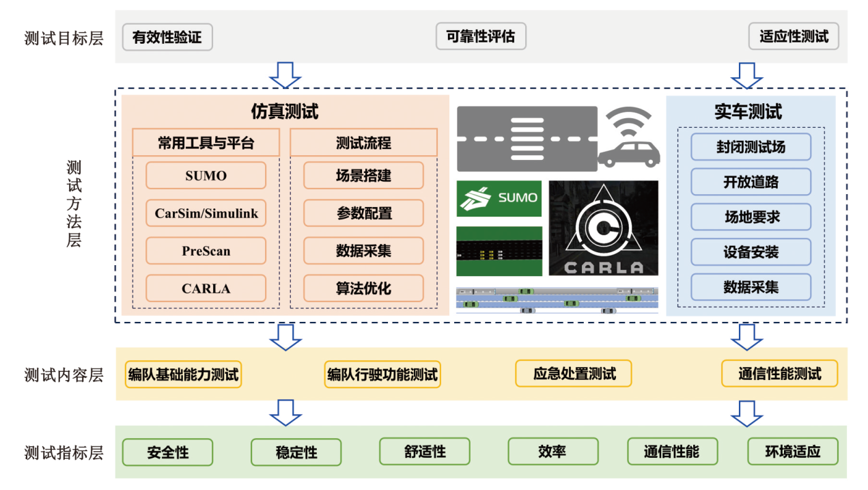Click the down arrow below 适应性测试
Screen dimensions: 868x490
(x=746, y=75)
